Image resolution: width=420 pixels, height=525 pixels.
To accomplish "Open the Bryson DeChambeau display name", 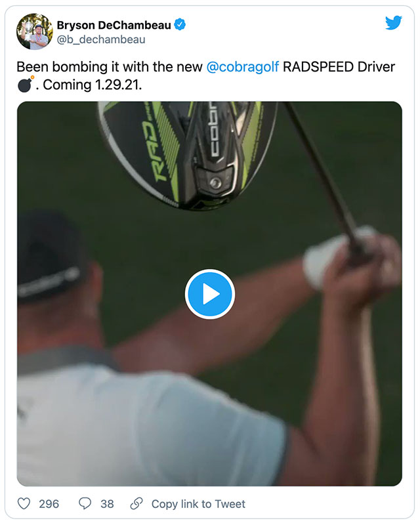I will pos(114,25).
